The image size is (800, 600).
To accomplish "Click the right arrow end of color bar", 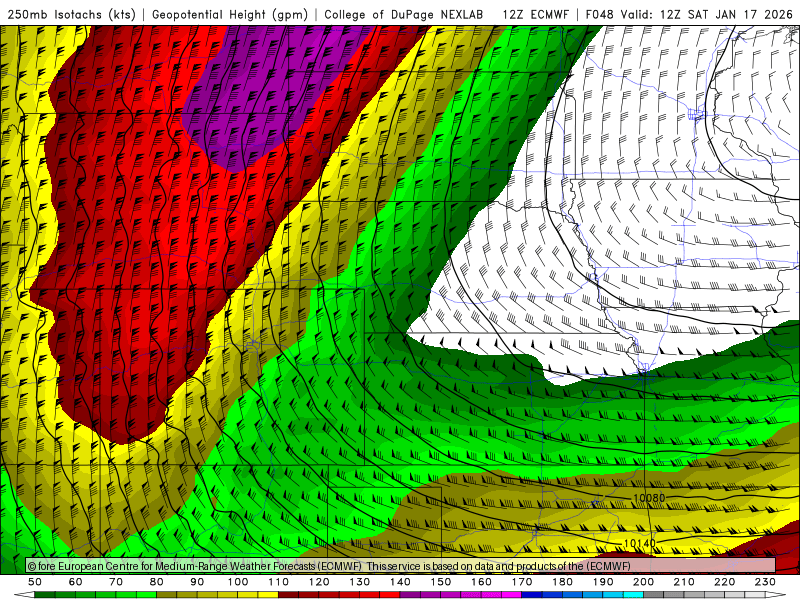I will point(776,595).
